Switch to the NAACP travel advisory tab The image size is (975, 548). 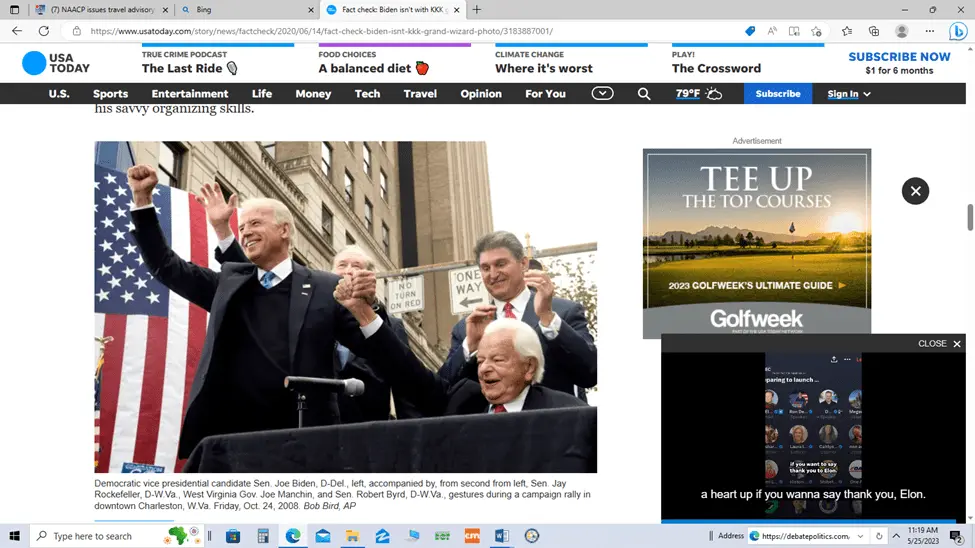coord(101,9)
